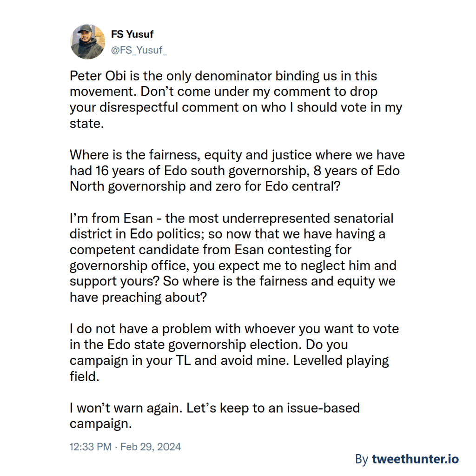Click the 12:33 PM timestamp

(x=90, y=447)
